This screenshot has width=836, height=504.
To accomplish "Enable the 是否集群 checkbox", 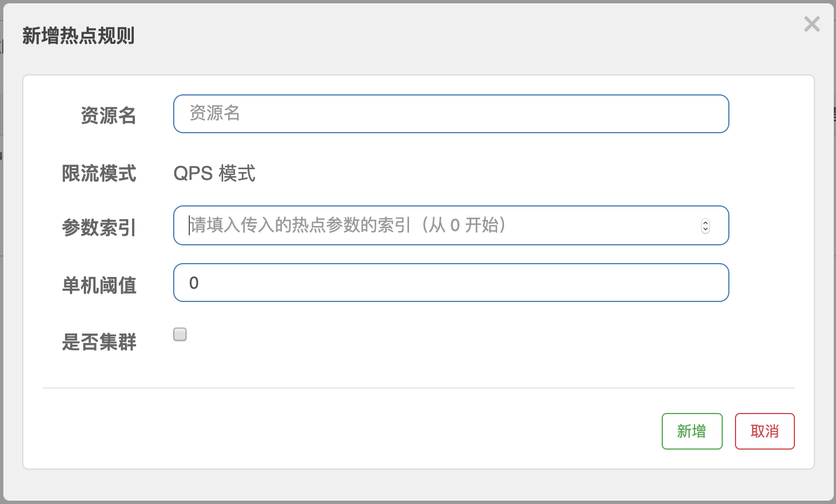I will (x=180, y=334).
